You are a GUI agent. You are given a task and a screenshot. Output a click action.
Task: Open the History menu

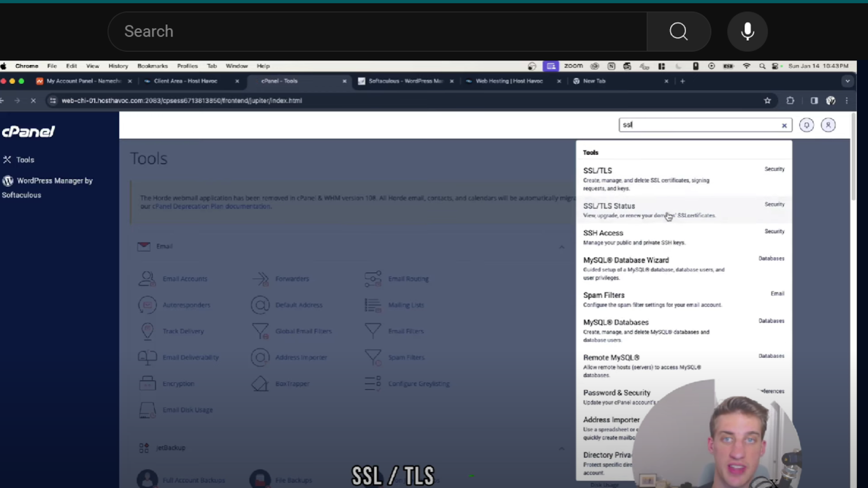[118, 66]
